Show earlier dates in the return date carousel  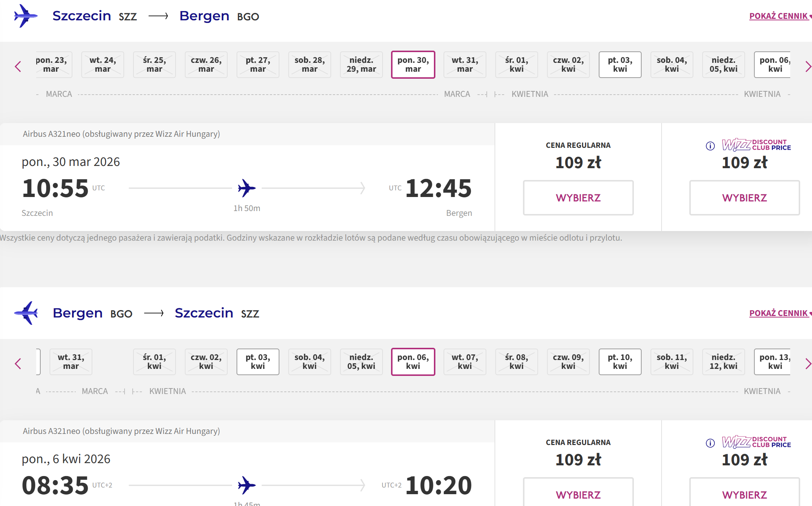tap(18, 364)
